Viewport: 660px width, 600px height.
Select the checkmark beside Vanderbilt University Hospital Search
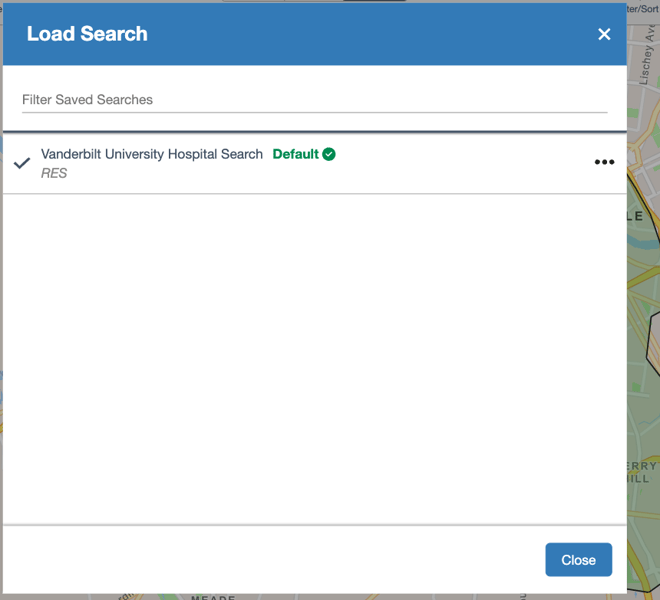[22, 163]
